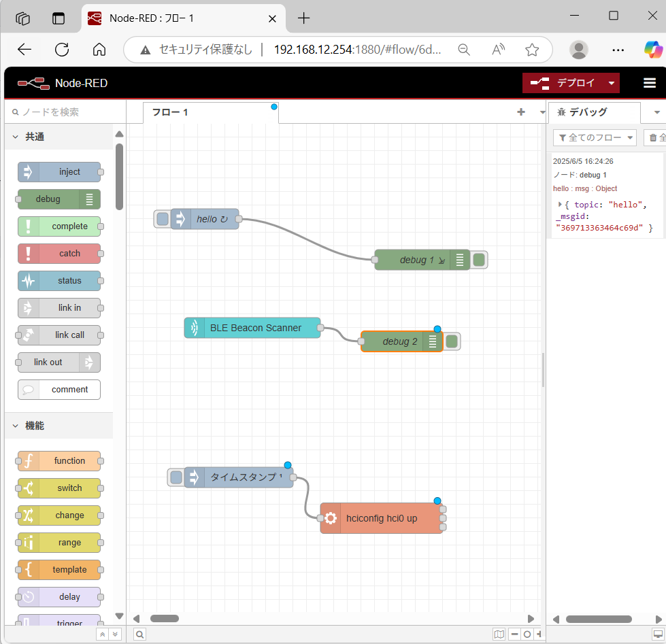The height and width of the screenshot is (644, 666).
Task: Add the inject node from palette
Action: pos(59,172)
